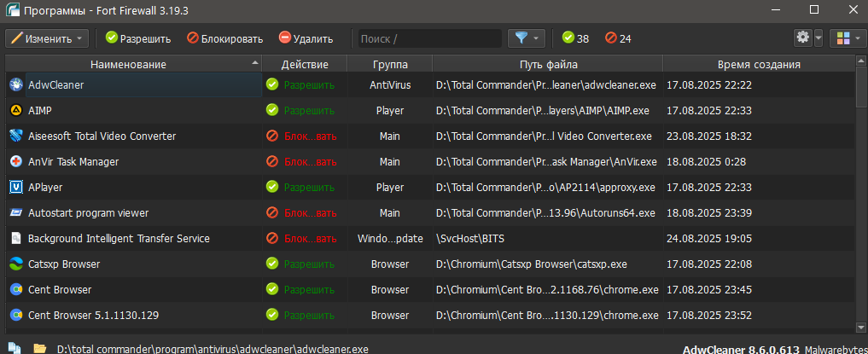The width and height of the screenshot is (868, 354).
Task: Click the open folder icon in status bar
Action: pos(39,349)
